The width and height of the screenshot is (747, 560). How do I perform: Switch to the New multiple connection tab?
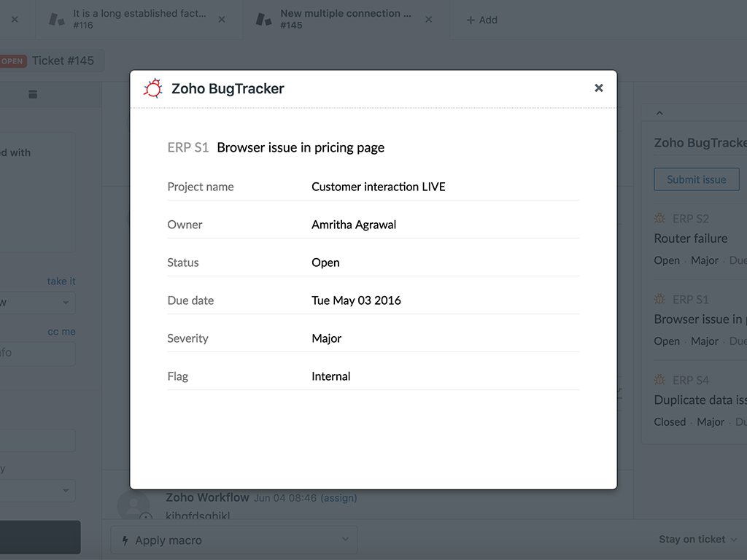tap(343, 20)
